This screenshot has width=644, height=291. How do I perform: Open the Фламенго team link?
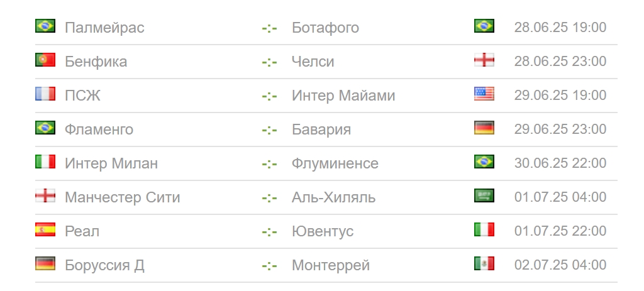point(99,129)
